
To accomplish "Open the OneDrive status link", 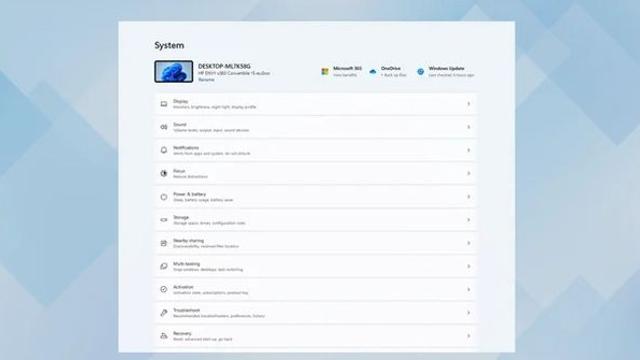I will pos(388,72).
